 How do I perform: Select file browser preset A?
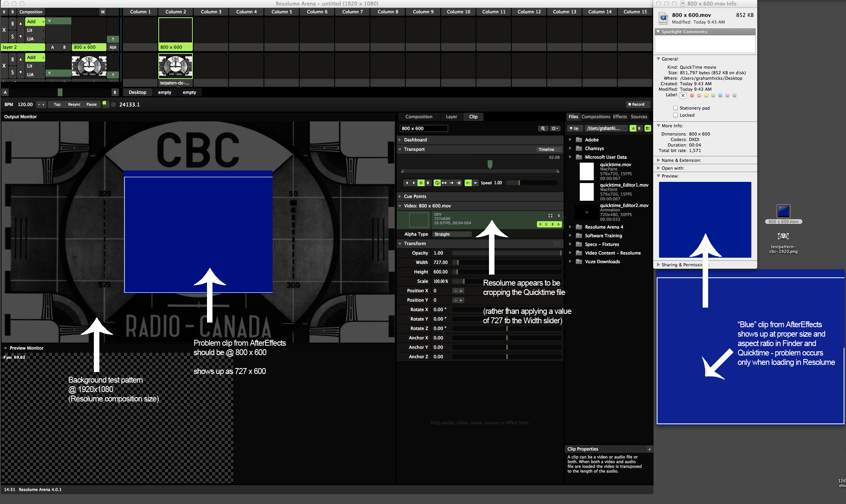point(633,128)
